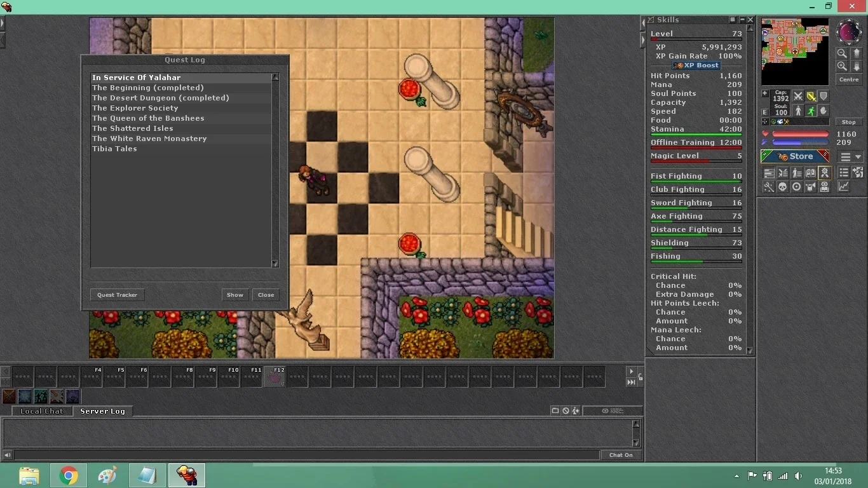Toggle the secure mode hand icon
The height and width of the screenshot is (488, 868).
(x=824, y=111)
